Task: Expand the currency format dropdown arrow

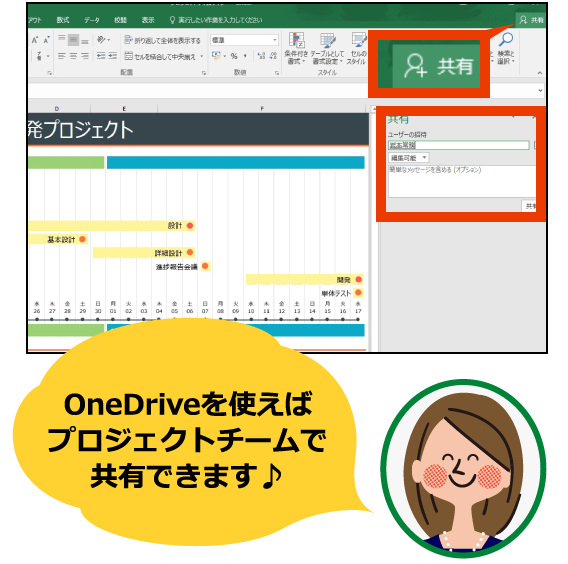Action: [225, 56]
